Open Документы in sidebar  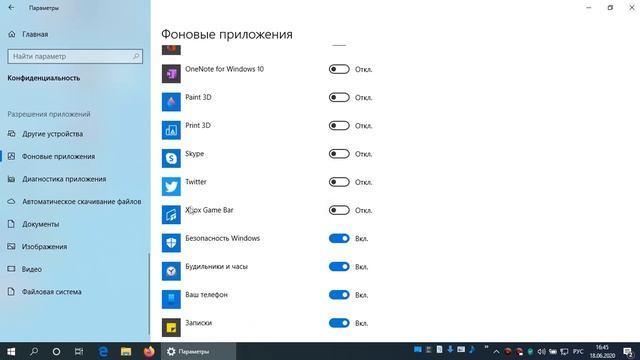tap(75, 224)
